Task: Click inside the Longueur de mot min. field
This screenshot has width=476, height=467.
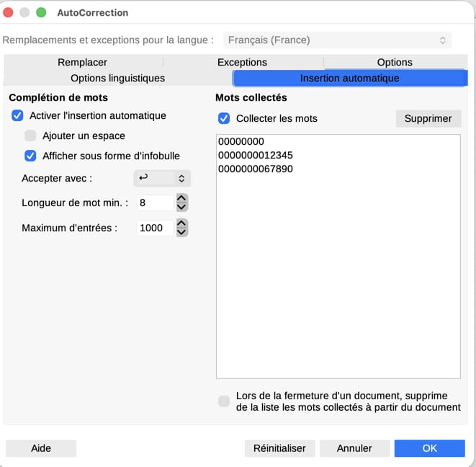Action: pos(156,203)
